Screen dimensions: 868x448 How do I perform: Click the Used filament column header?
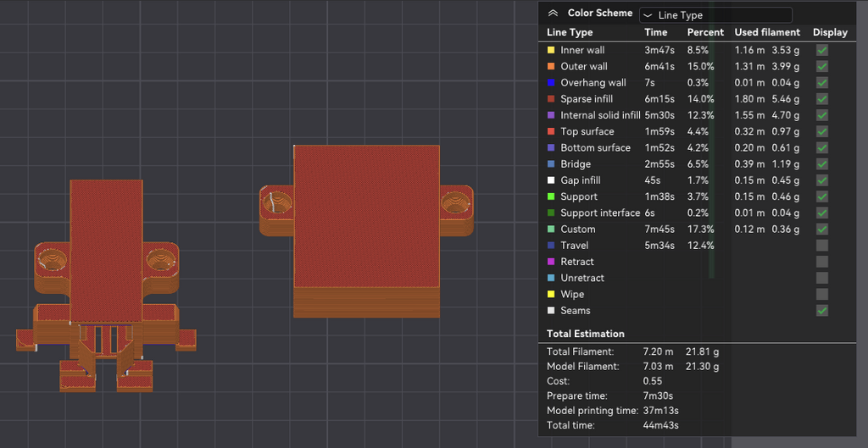tap(767, 33)
